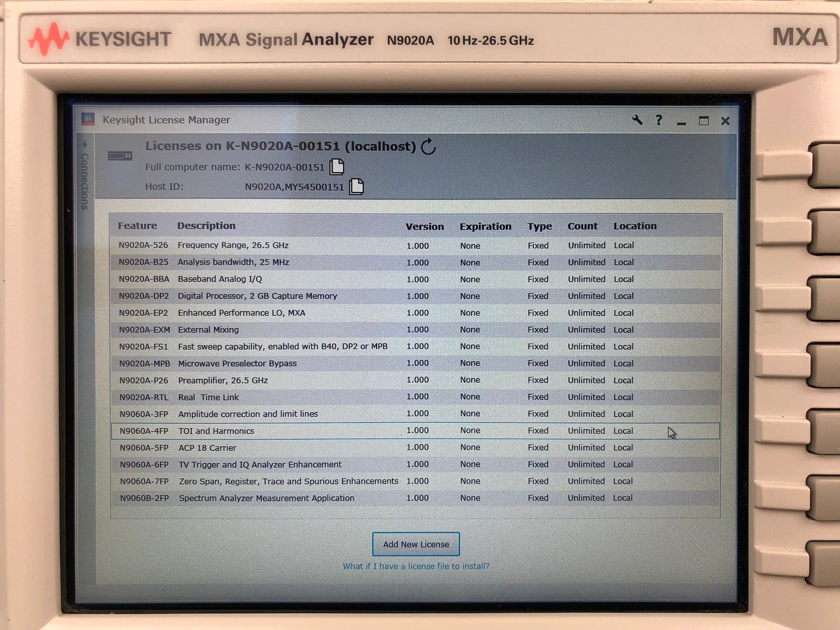The image size is (840, 630).
Task: Close the Keysight License Manager window
Action: point(725,121)
